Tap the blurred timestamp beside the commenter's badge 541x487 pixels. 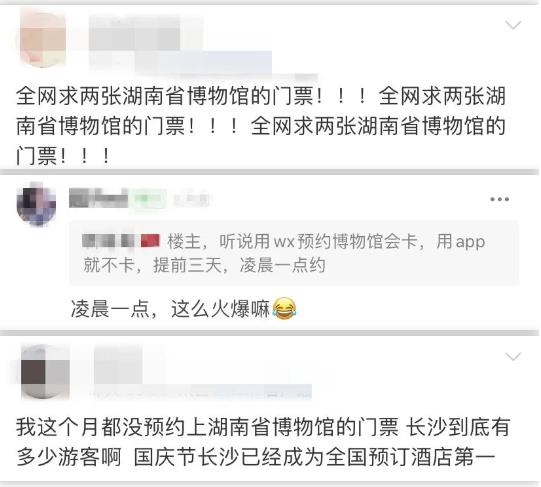[191, 199]
